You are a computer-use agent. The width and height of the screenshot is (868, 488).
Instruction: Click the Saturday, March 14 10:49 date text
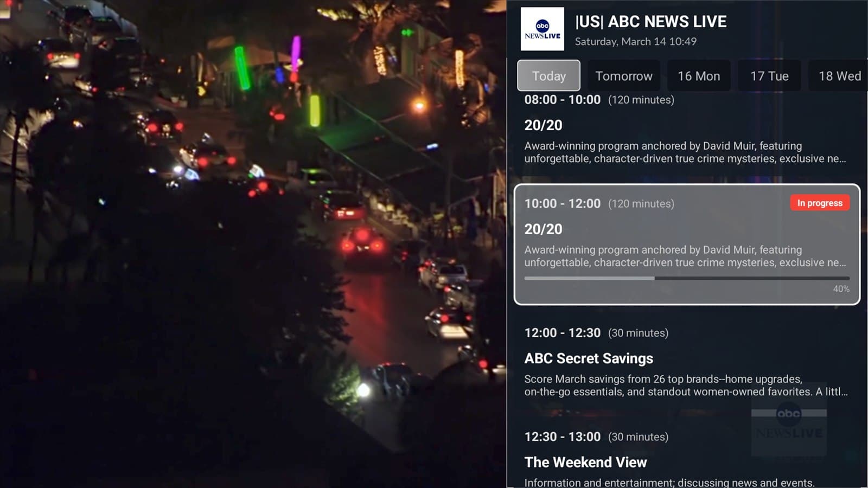[x=635, y=42]
